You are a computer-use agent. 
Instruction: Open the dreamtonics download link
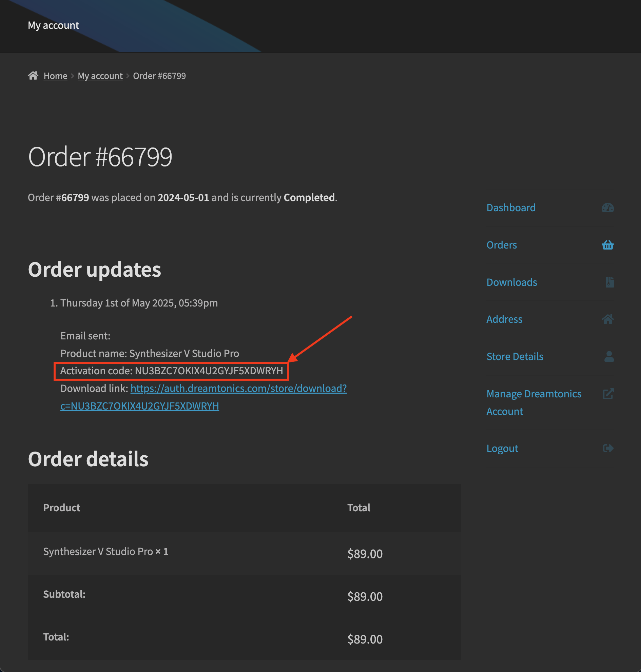pyautogui.click(x=238, y=389)
